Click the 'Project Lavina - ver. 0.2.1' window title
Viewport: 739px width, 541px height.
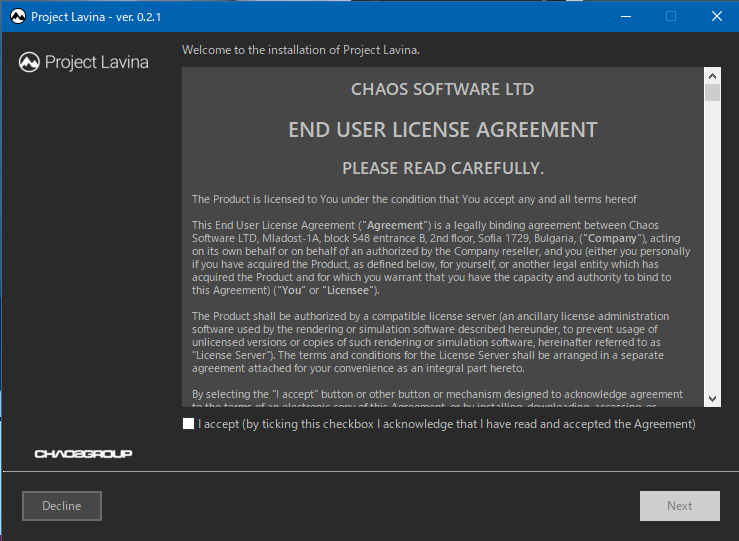pyautogui.click(x=96, y=17)
